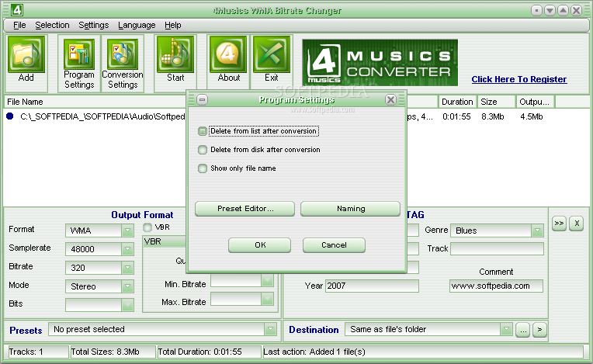Click the Duration column header
The image size is (593, 364).
457,102
